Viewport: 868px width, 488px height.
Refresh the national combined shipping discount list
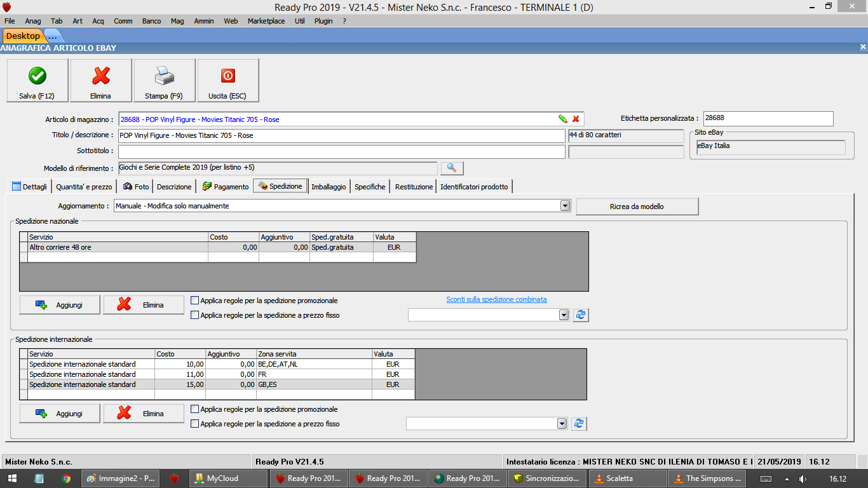[x=580, y=315]
